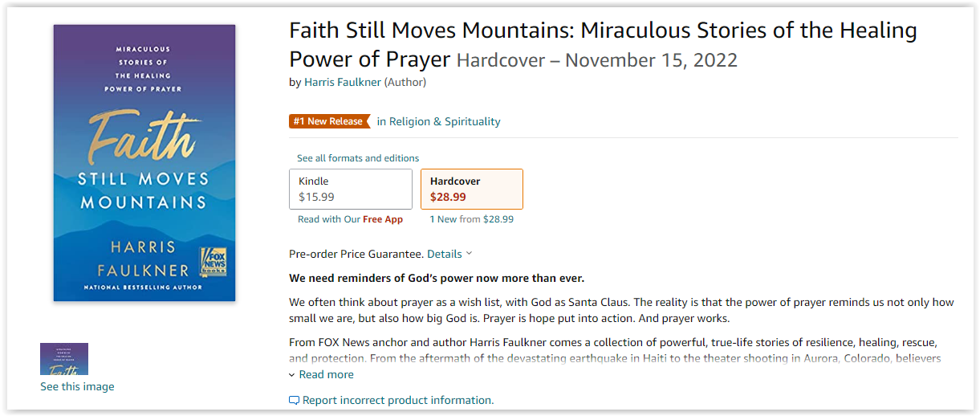Screen dimensions: 980x416
Task: Click the small chevron before Read more
Action: pyautogui.click(x=292, y=374)
